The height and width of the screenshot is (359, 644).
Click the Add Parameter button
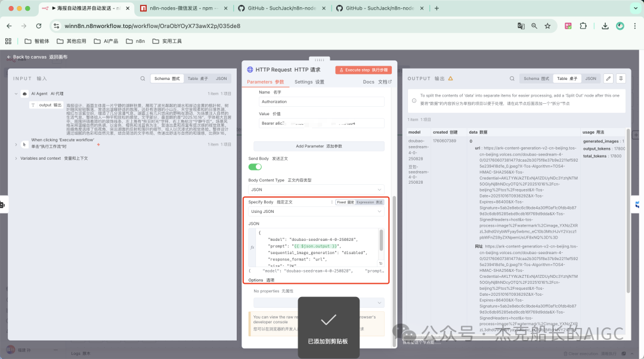318,146
